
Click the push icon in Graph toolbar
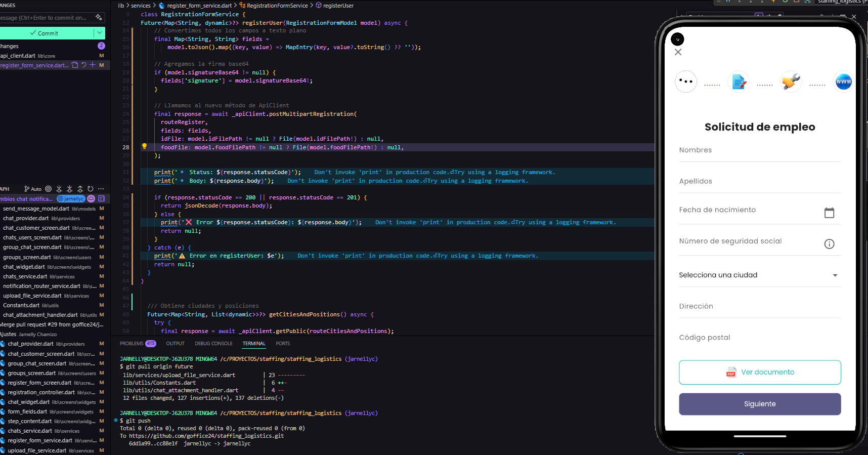pos(80,189)
